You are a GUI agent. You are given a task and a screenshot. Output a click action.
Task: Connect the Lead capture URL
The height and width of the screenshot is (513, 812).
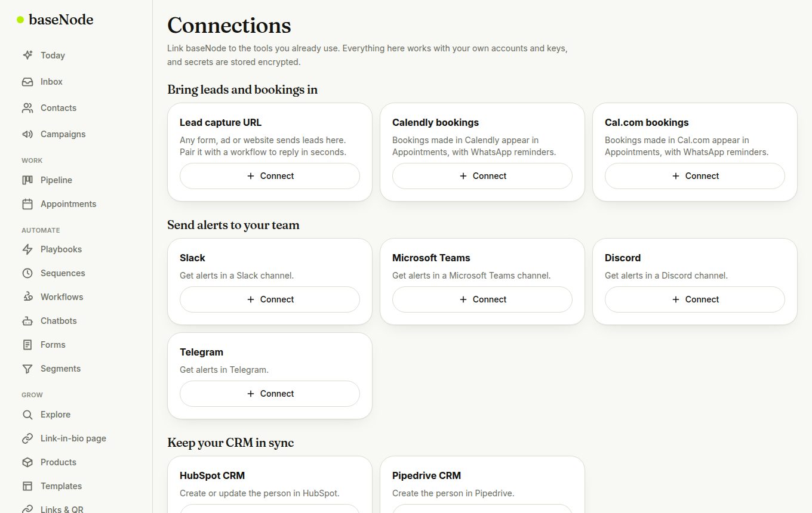pyautogui.click(x=270, y=176)
